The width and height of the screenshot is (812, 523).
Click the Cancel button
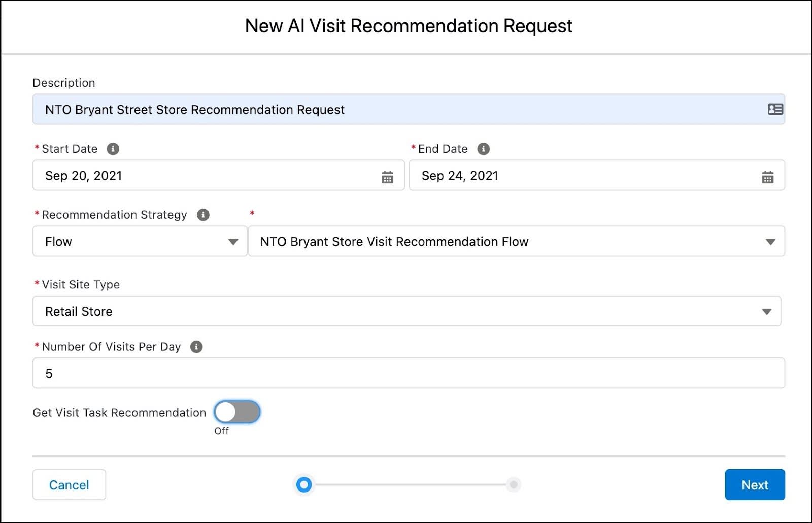coord(69,485)
